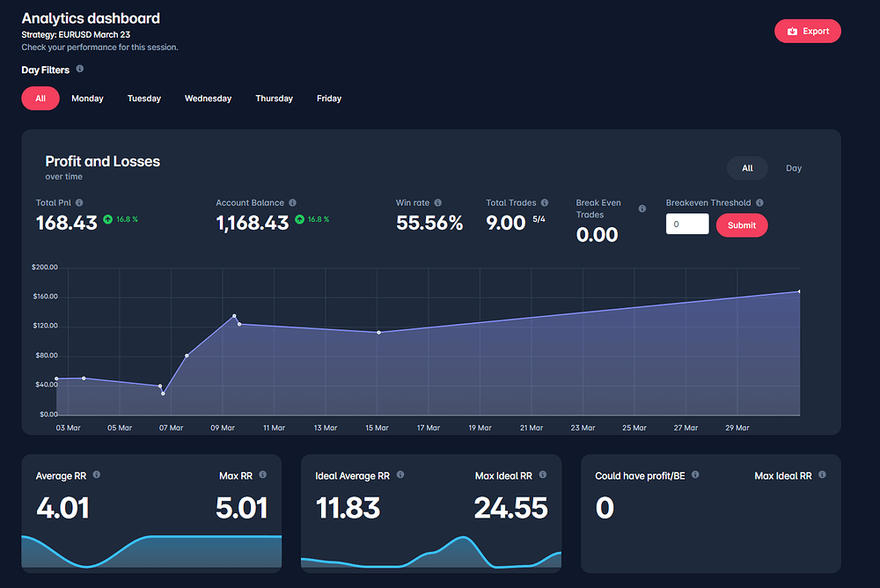Export the analytics report
Viewport: 880px width, 588px height.
pyautogui.click(x=808, y=31)
